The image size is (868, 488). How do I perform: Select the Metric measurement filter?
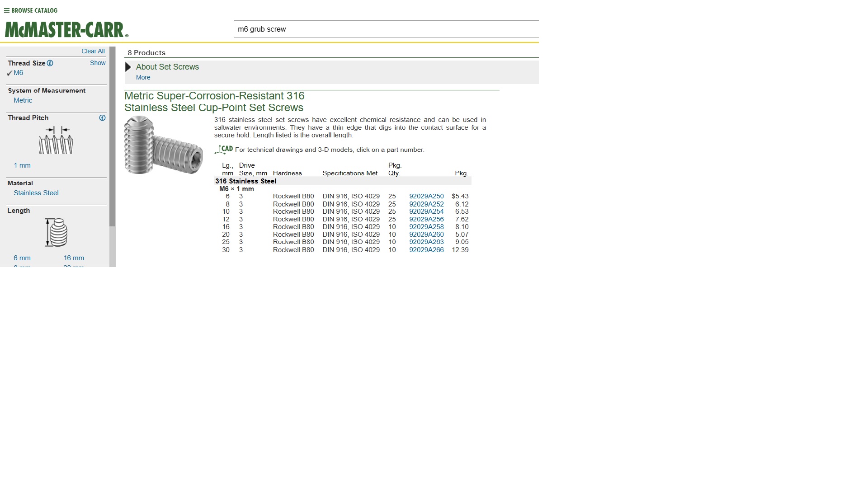(23, 100)
